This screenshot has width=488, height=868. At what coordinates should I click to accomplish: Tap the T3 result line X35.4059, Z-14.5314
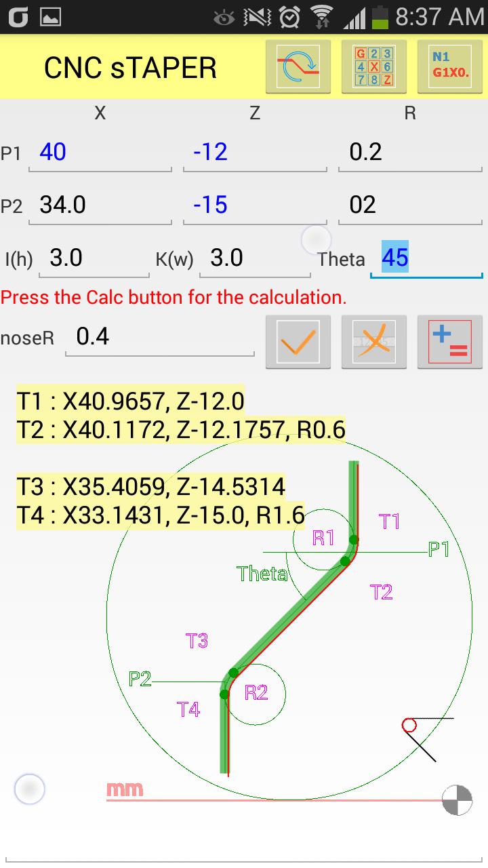click(151, 486)
